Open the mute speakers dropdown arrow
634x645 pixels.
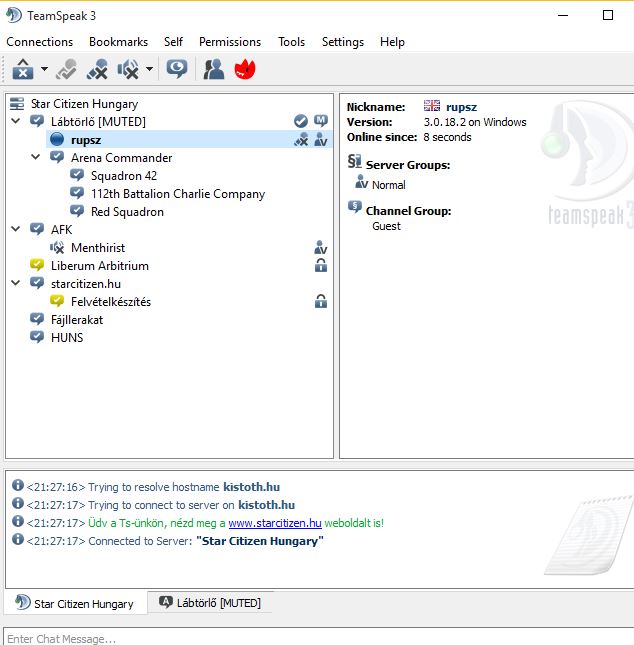(x=149, y=69)
